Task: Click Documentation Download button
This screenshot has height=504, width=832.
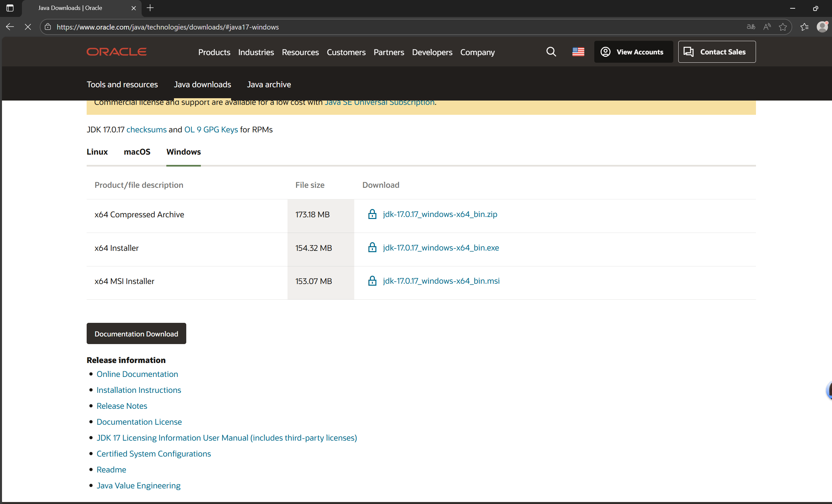Action: [x=136, y=334]
